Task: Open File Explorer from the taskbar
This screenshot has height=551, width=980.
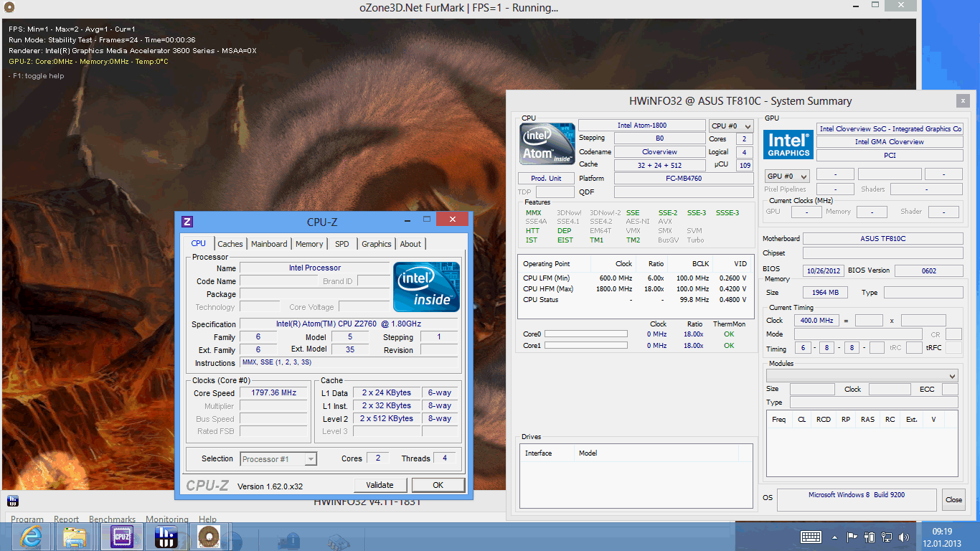Action: coord(75,537)
